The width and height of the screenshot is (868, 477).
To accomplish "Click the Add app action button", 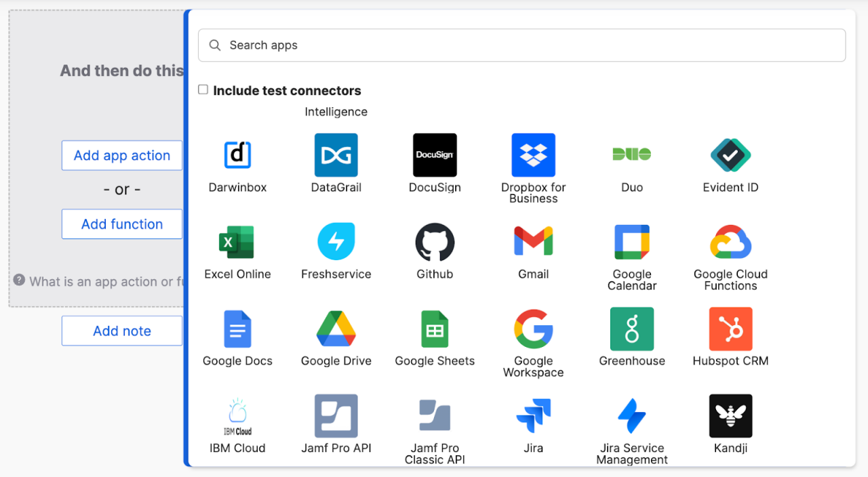I will [122, 155].
